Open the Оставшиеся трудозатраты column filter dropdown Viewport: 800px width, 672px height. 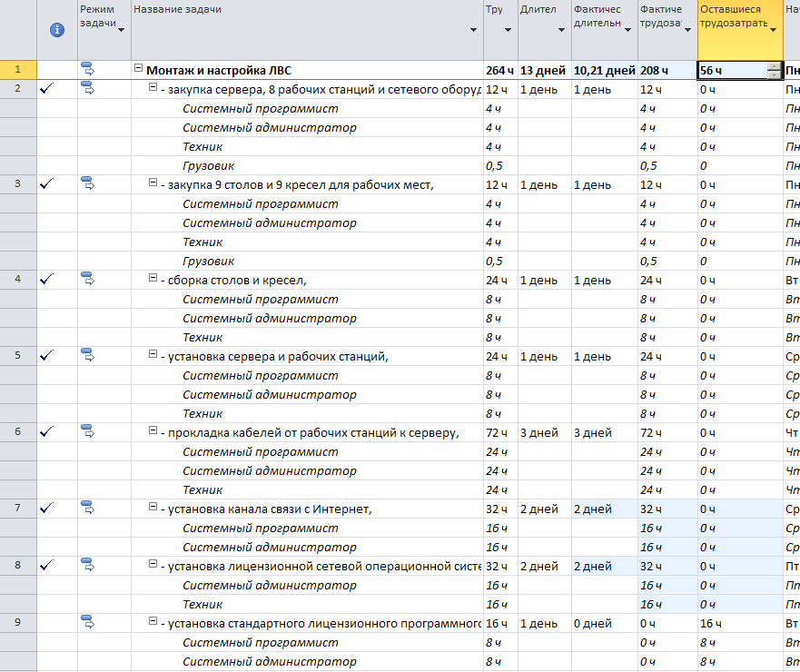tap(773, 30)
